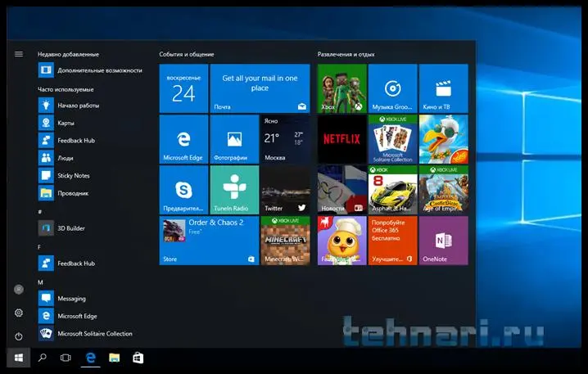Open the TuneIn Radio tile

pos(235,190)
